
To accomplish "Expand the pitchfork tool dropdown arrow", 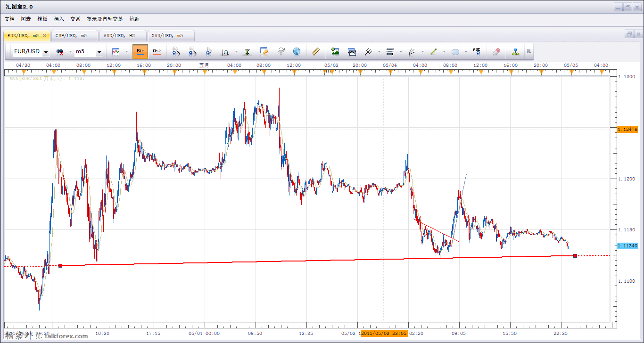I will tap(379, 51).
